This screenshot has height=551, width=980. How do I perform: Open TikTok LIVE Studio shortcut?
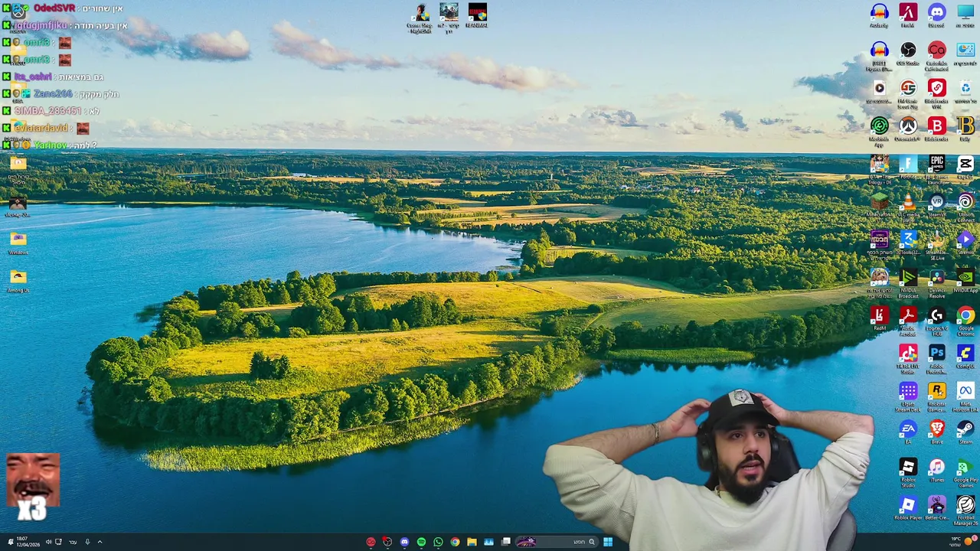point(908,354)
